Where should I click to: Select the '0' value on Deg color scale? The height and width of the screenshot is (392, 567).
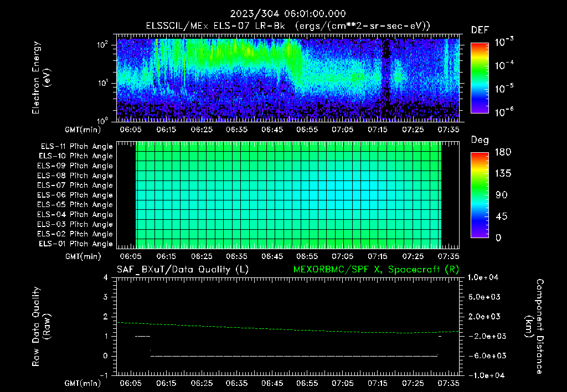[498, 238]
